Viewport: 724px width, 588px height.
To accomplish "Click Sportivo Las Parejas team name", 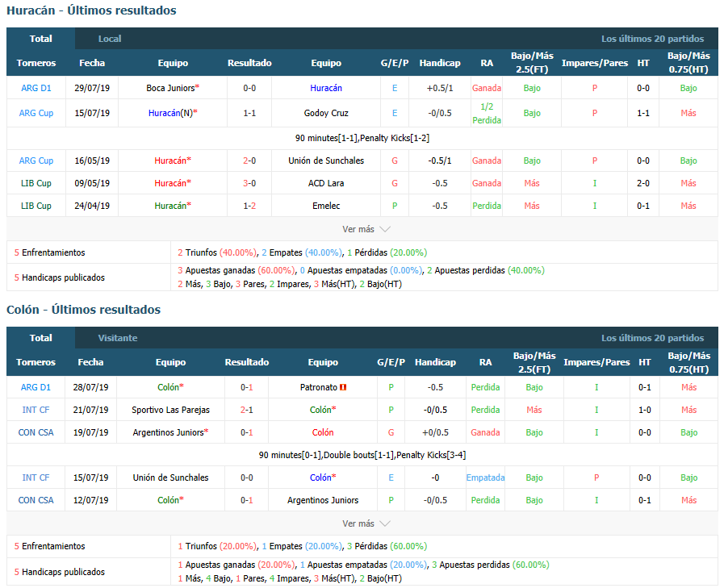I will 170,410.
